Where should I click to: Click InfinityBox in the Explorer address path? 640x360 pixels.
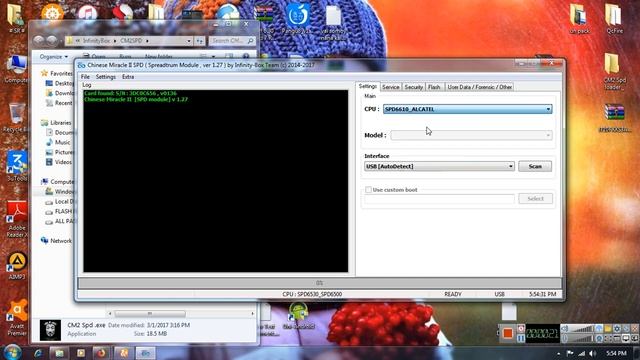pos(96,41)
